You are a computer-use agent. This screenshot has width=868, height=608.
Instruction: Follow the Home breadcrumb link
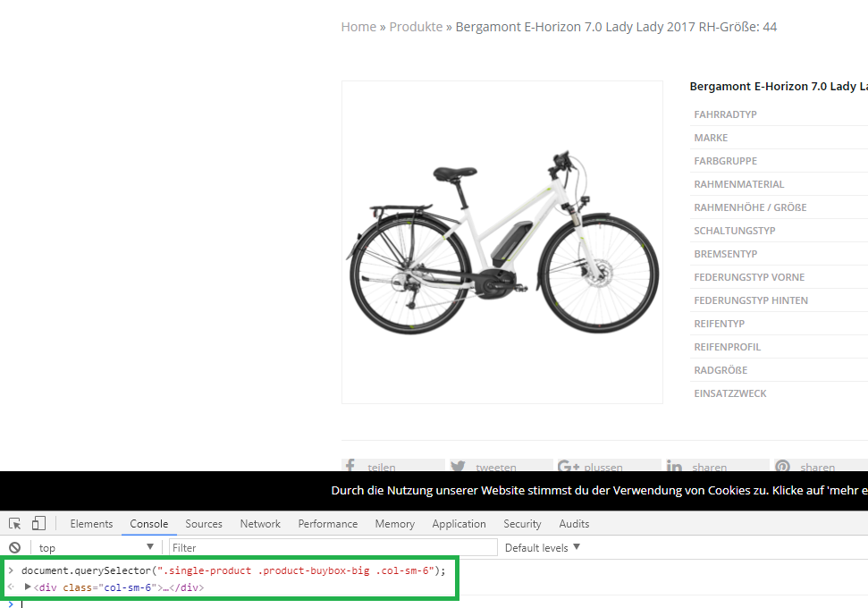358,27
